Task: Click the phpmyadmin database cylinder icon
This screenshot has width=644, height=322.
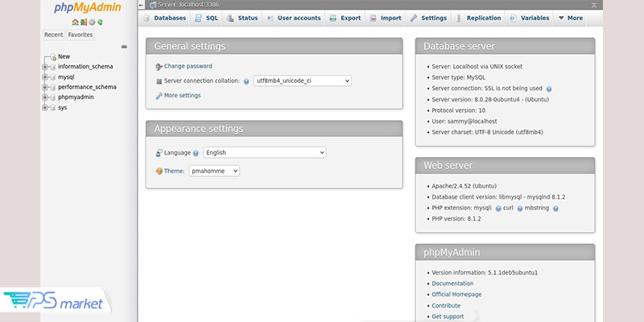Action: 52,97
